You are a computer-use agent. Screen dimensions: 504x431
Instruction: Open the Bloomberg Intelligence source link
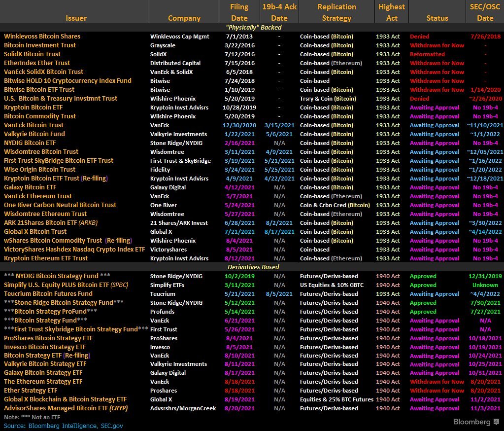pos(63,426)
